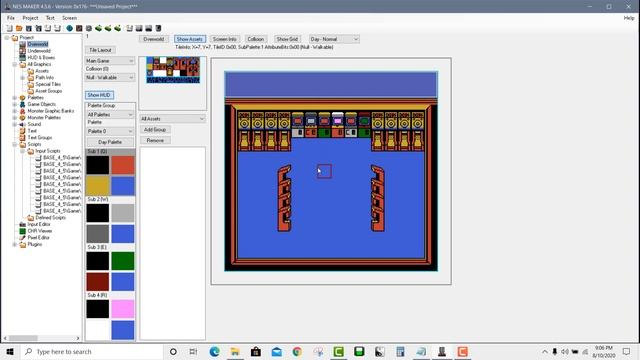
Task: Open the Input Editor controller icon
Action: [x=22, y=224]
